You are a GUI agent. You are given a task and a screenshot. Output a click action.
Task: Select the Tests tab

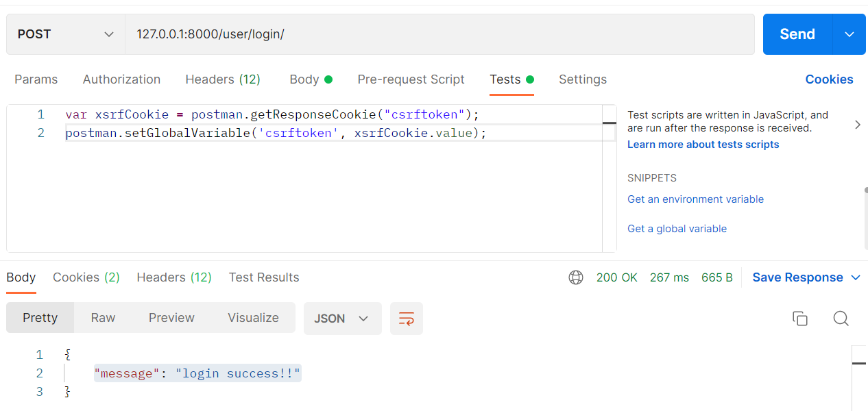tap(511, 79)
